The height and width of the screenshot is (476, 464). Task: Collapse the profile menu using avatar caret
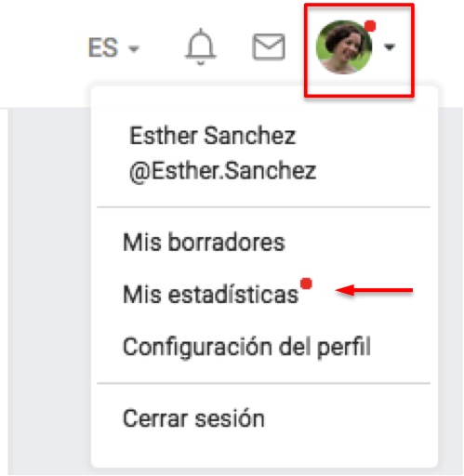coord(390,47)
